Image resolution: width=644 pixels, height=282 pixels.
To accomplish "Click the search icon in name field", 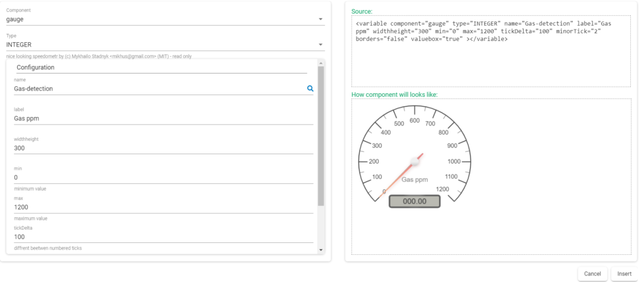I will point(309,89).
